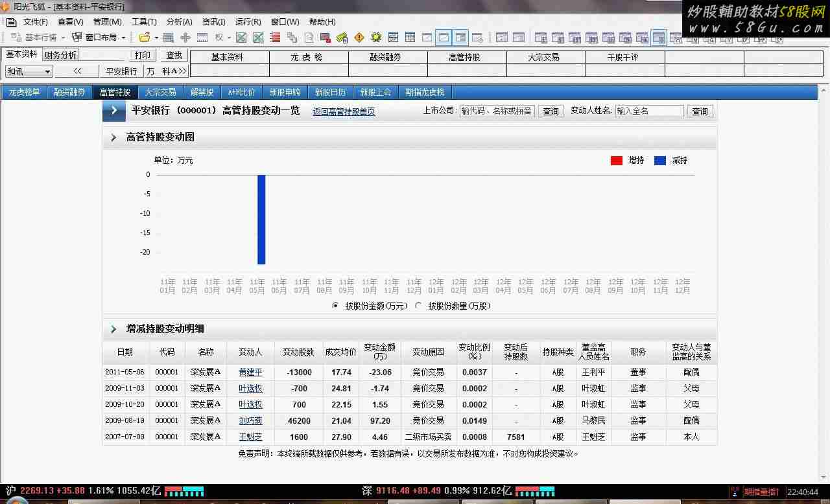Open the 返回高管持股首页 link

click(x=344, y=111)
